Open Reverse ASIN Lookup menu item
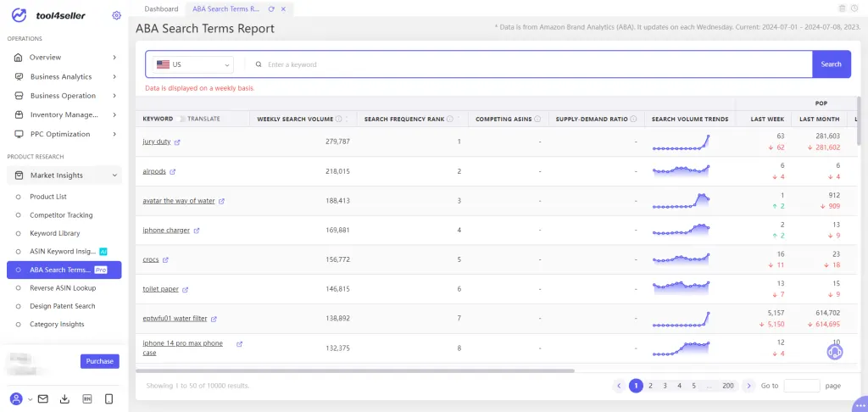868x412 pixels. click(63, 288)
